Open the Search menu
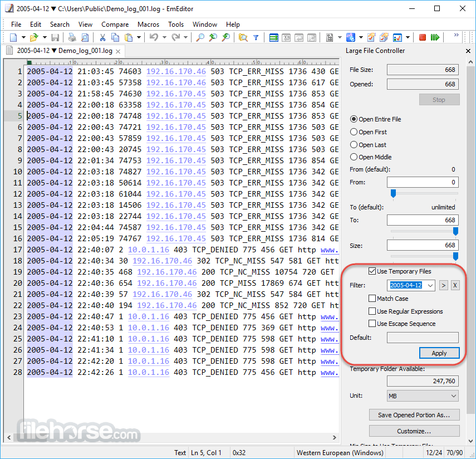Image resolution: width=476 pixels, height=459 pixels. point(60,25)
